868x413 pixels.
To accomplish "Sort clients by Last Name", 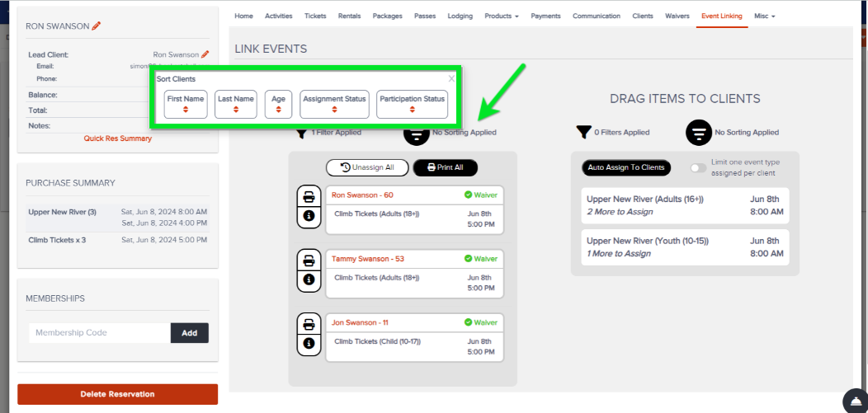I will (x=236, y=104).
